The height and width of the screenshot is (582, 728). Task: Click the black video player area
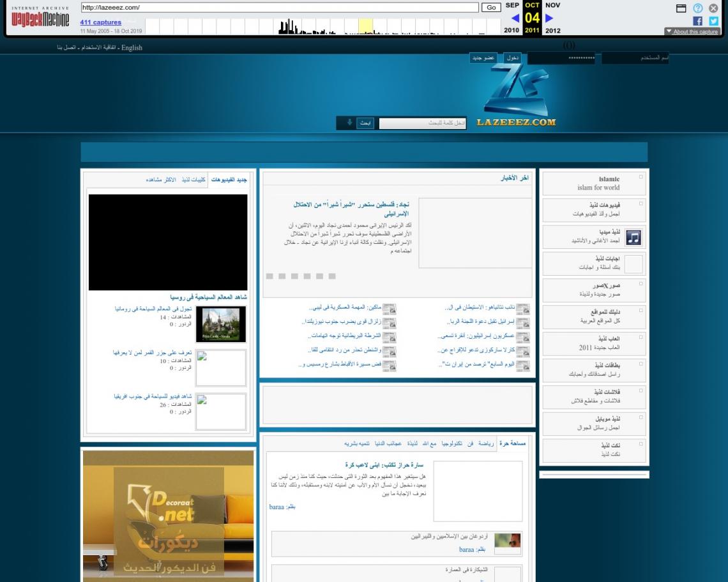pyautogui.click(x=168, y=243)
